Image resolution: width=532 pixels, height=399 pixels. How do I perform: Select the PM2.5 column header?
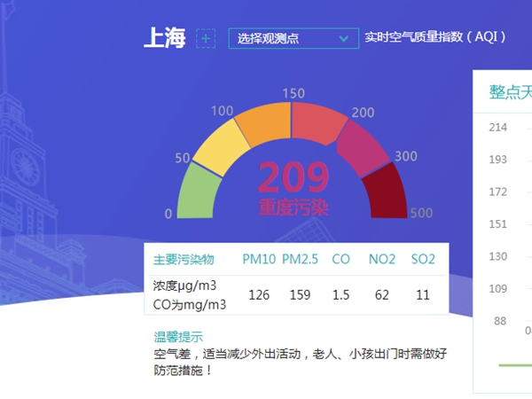[301, 259]
